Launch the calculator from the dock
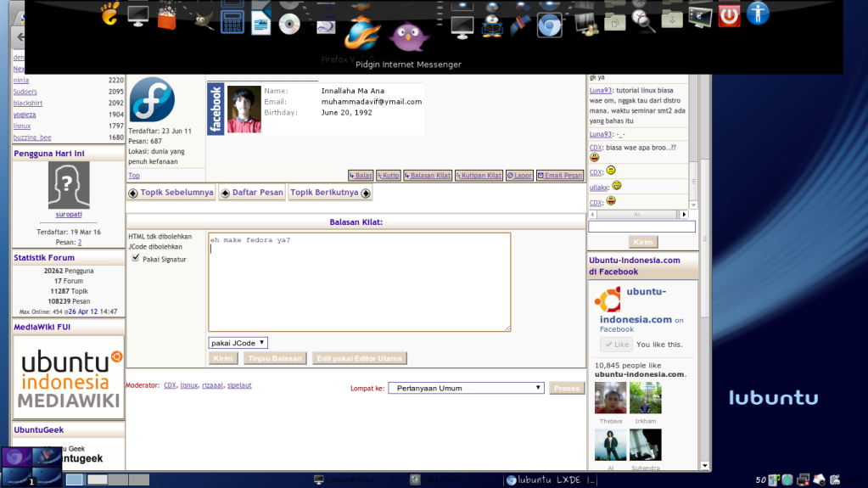Viewport: 868px width, 488px height. pos(232,23)
